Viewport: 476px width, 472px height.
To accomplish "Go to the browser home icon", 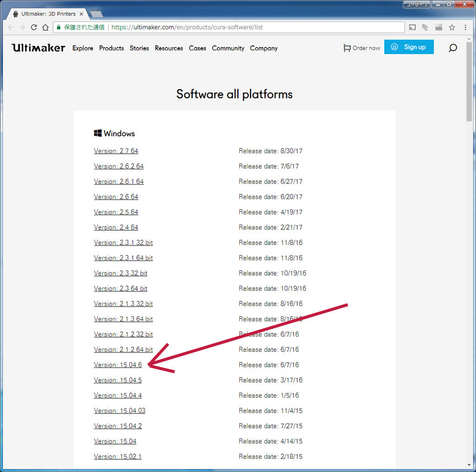I will coord(45,27).
